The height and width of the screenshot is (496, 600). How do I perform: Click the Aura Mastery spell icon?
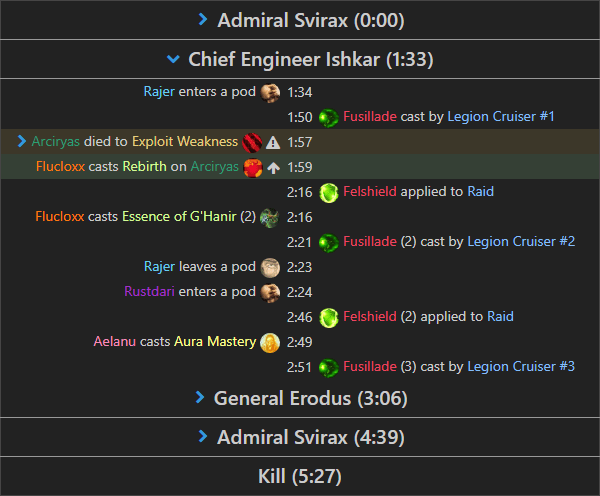click(270, 342)
